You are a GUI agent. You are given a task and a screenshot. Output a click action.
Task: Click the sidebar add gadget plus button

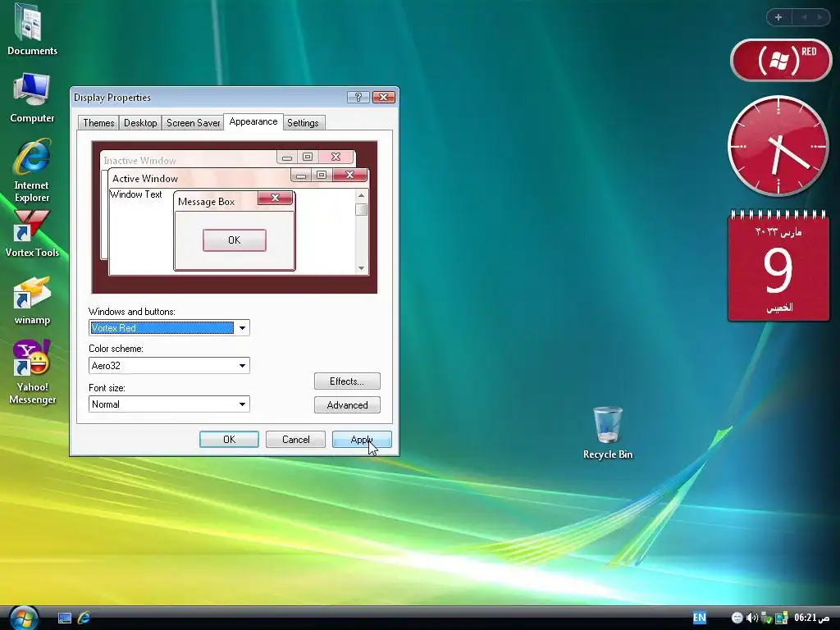pos(778,17)
